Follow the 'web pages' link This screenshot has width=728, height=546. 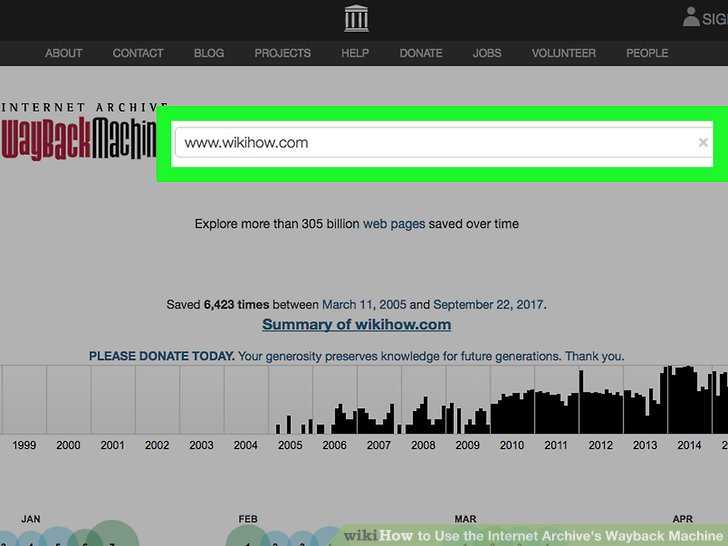(394, 224)
